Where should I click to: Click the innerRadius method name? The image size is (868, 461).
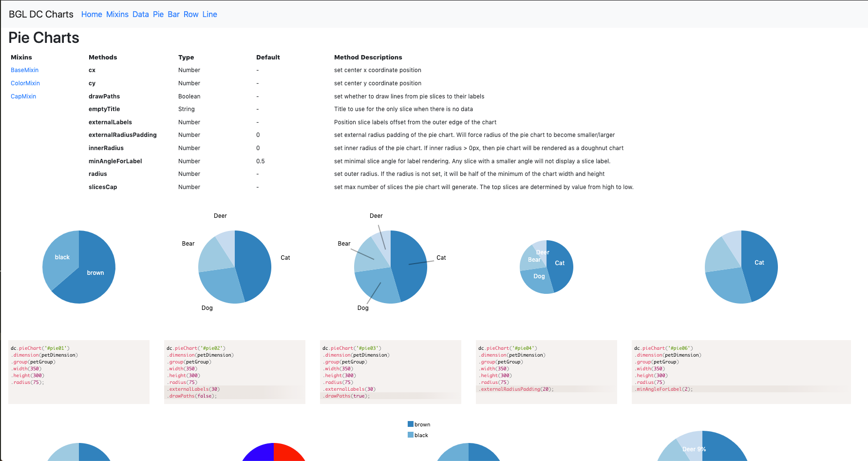[106, 148]
